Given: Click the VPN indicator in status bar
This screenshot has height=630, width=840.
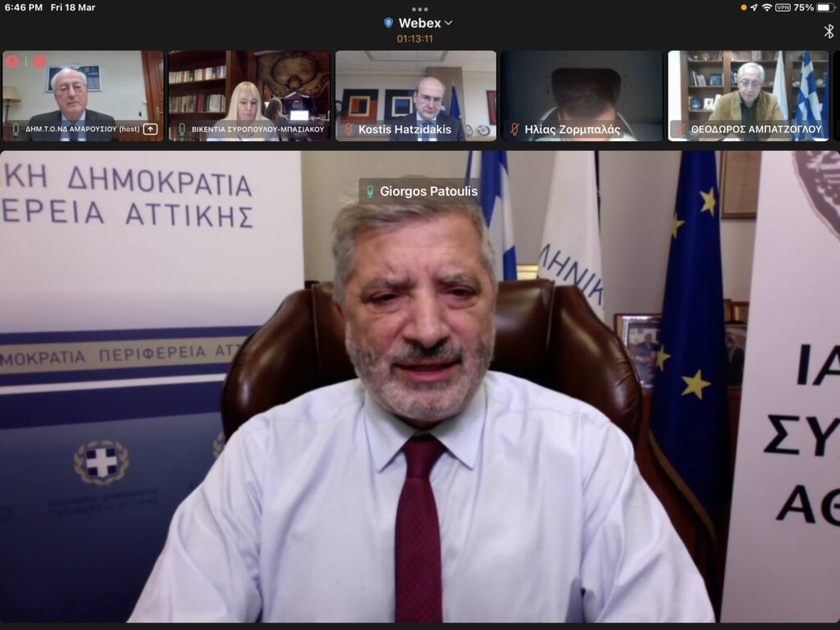Looking at the screenshot, I should [783, 7].
